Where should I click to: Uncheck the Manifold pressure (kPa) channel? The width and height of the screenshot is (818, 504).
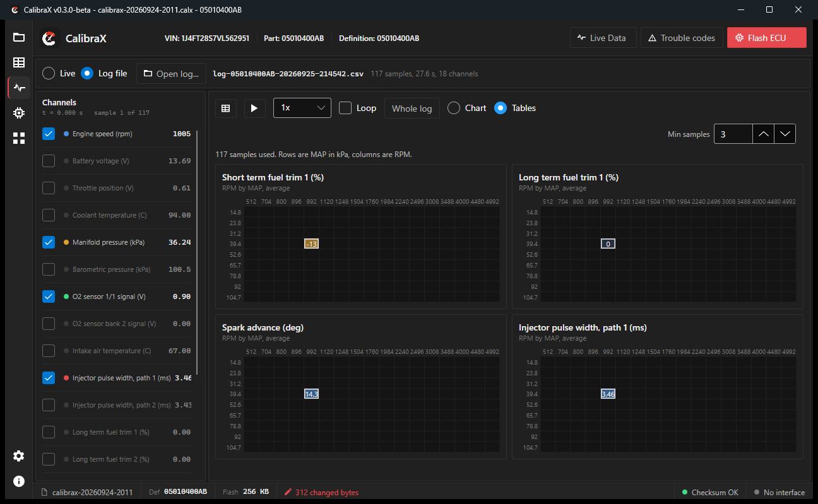pos(49,242)
